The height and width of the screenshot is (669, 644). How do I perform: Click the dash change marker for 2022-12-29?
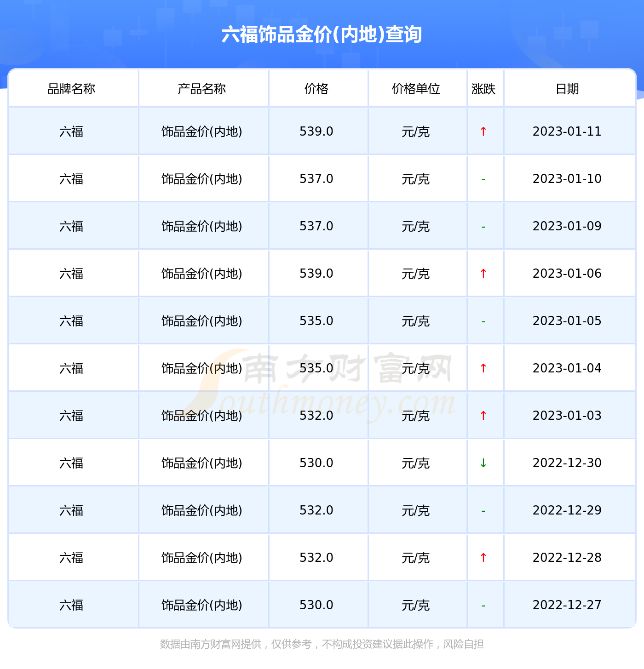click(483, 511)
